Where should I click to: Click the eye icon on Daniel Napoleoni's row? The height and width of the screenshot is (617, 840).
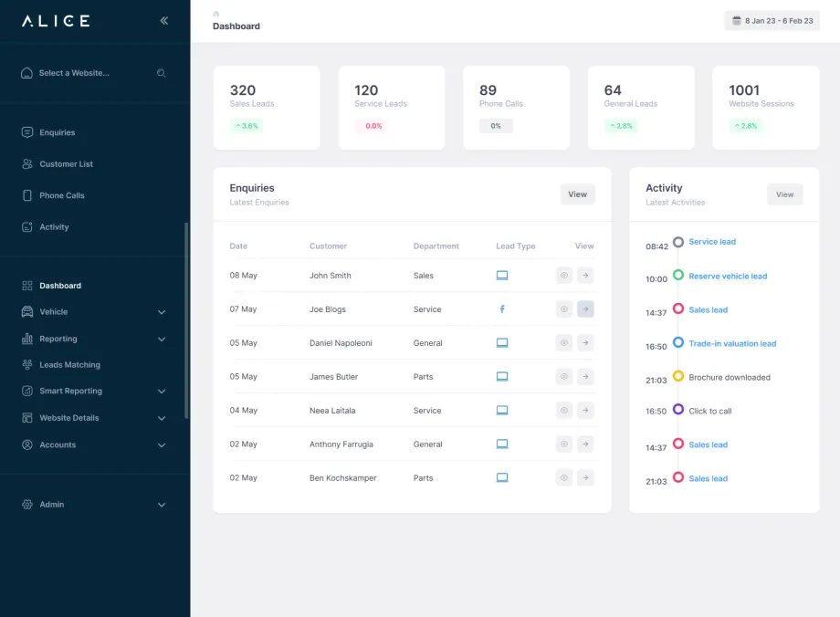(x=564, y=342)
